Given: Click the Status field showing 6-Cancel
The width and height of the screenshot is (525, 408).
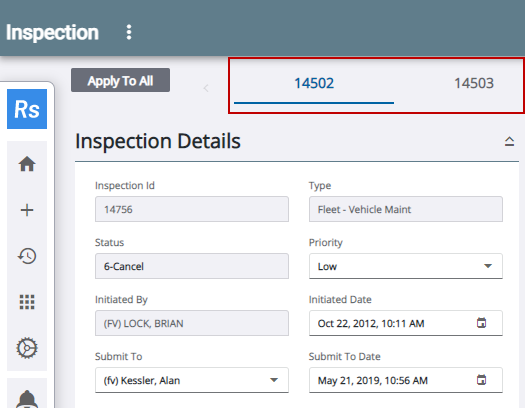Looking at the screenshot, I should (x=192, y=266).
